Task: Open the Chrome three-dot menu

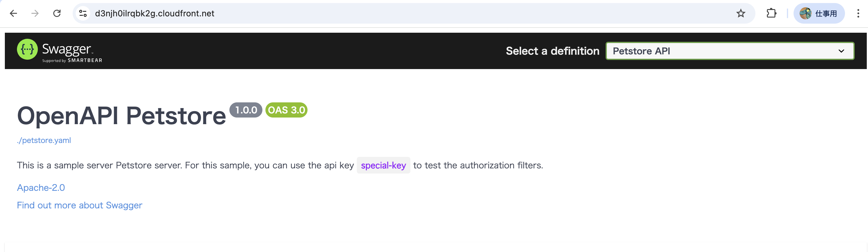Action: tap(858, 14)
